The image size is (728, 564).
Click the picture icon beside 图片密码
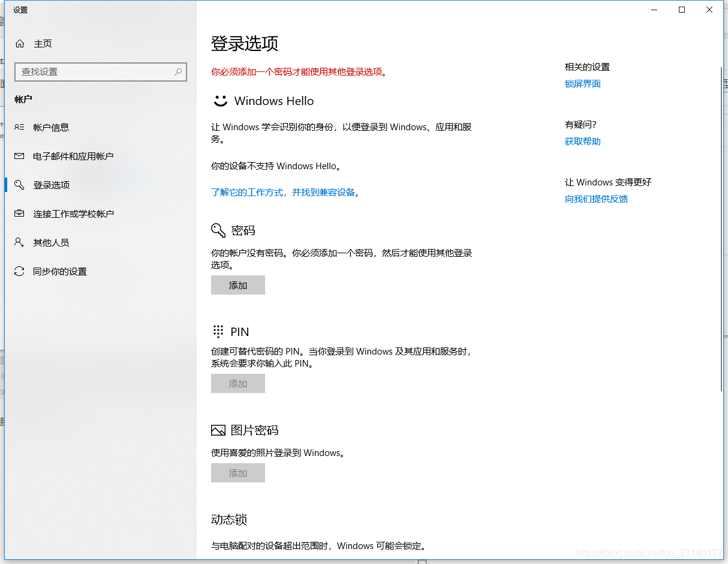point(218,430)
